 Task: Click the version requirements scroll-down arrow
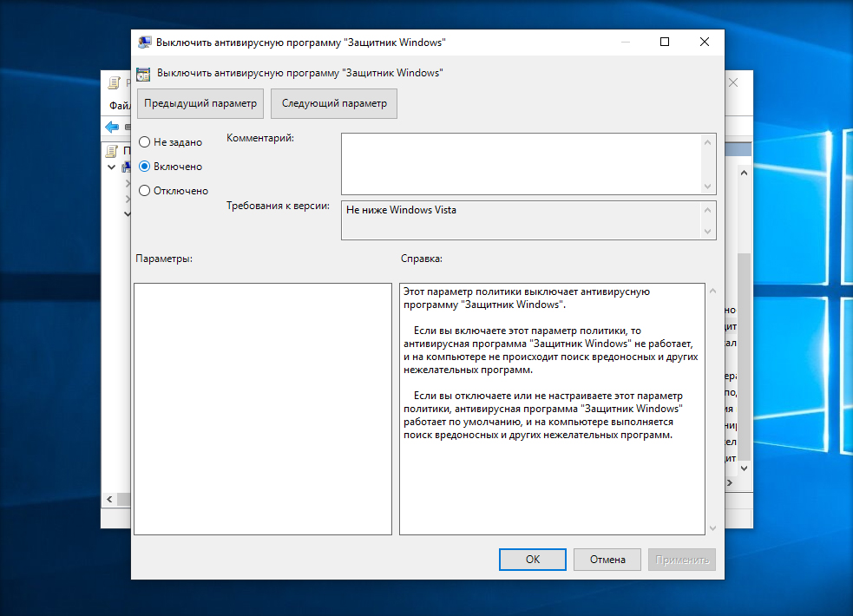point(708,231)
